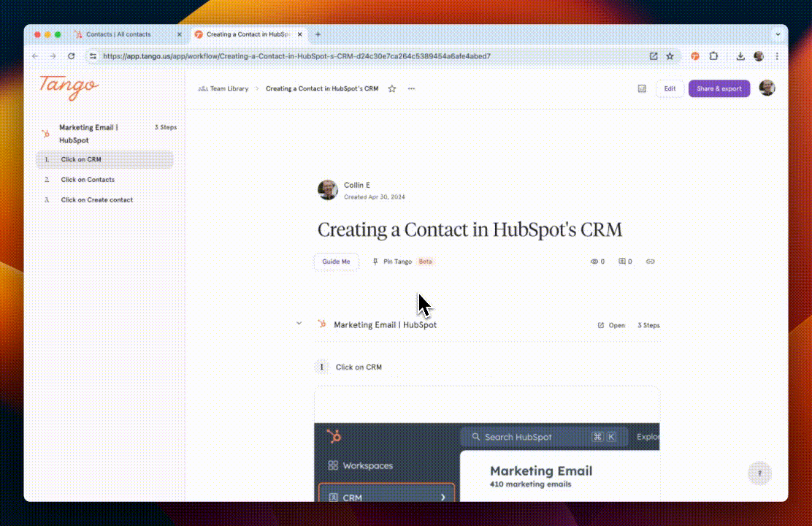Open the three-dot more options menu beside the breadcrumb

pos(411,88)
